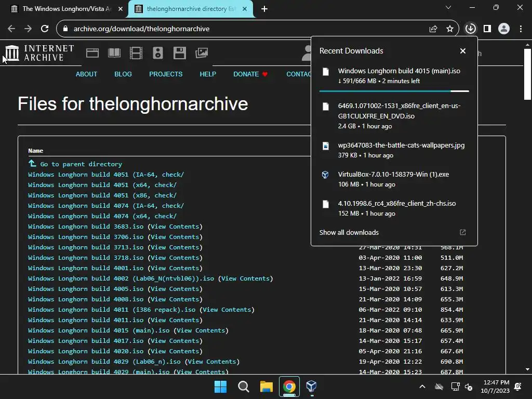
Task: Click the page vertical scrollbar thumb
Action: pos(527,74)
